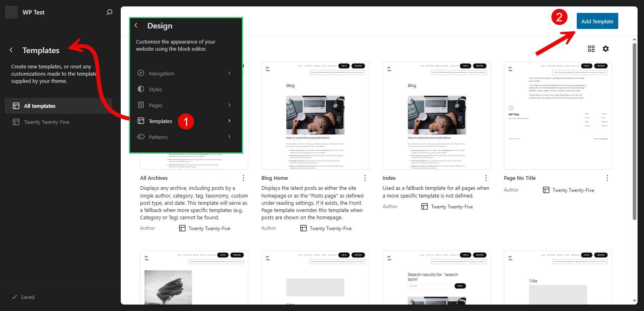The image size is (644, 311).
Task: Filter by Twenty Twenty-Five in sidebar
Action: [x=58, y=122]
